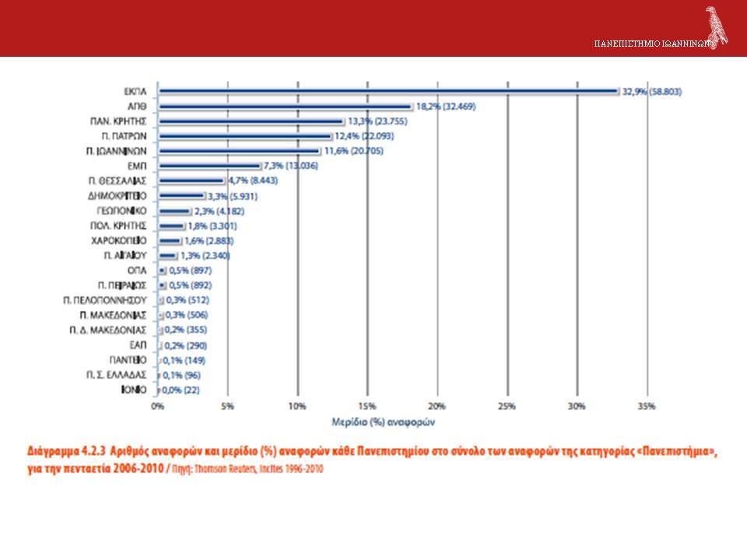Click the ΕΑΠ row label
Screen dimensions: 747x560
pos(139,345)
